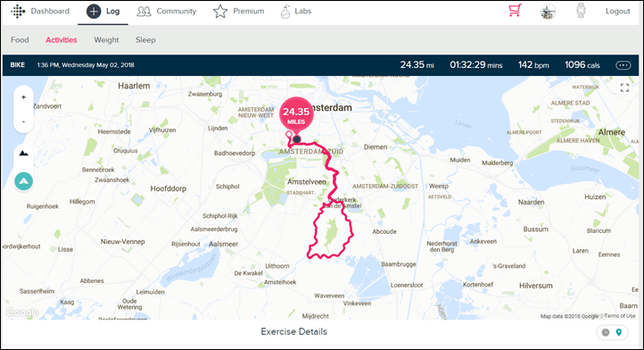The height and width of the screenshot is (350, 644).
Task: Toggle clock view in Exercise Details
Action: [606, 332]
